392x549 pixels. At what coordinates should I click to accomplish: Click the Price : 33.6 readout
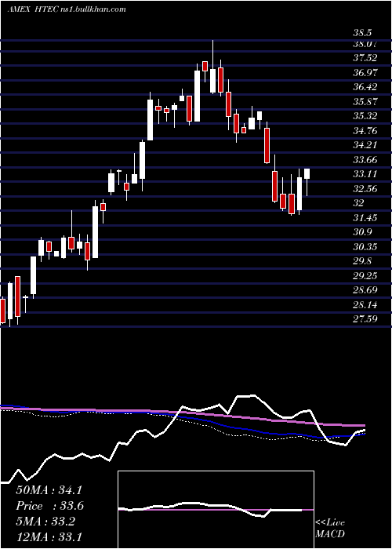pos(49,506)
